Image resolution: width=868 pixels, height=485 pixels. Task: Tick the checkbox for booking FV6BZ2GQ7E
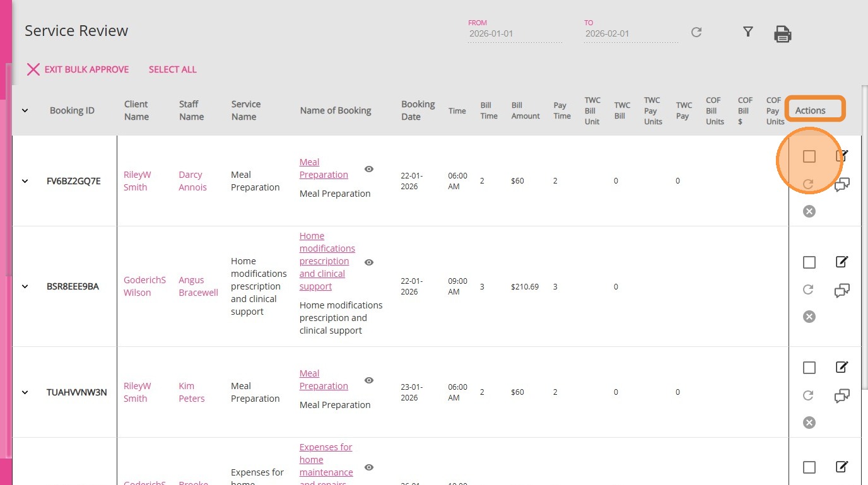coord(809,156)
